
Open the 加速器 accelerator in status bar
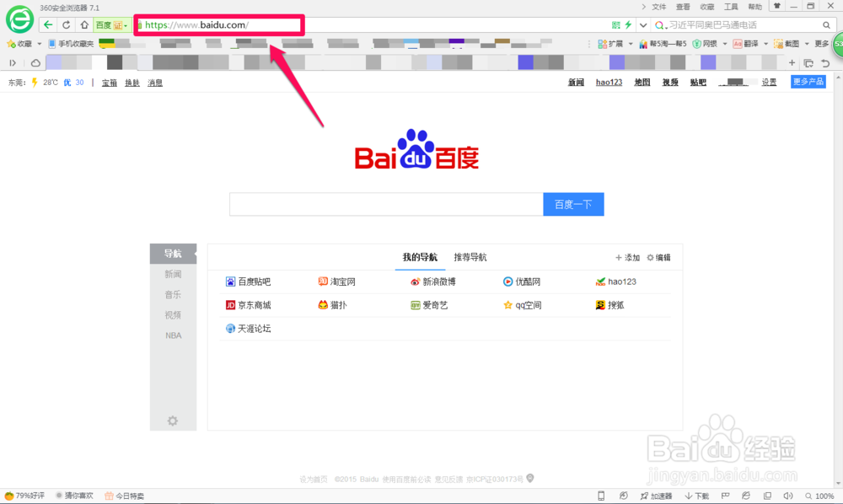click(x=656, y=496)
